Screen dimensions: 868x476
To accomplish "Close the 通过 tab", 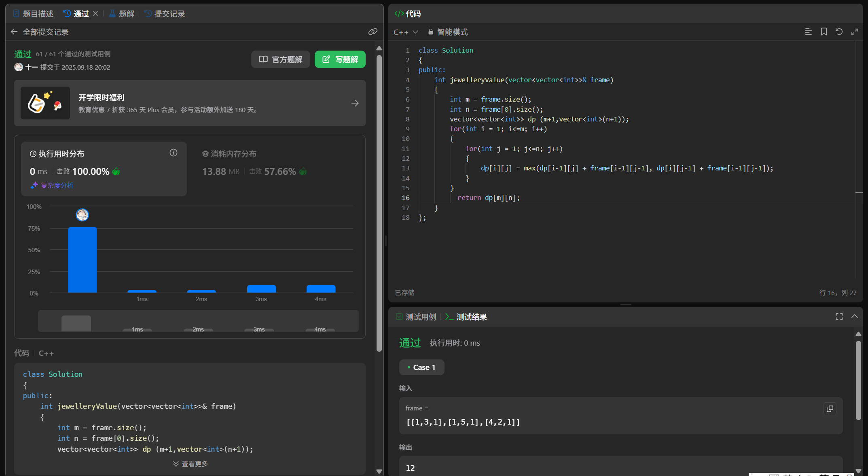I will click(95, 13).
